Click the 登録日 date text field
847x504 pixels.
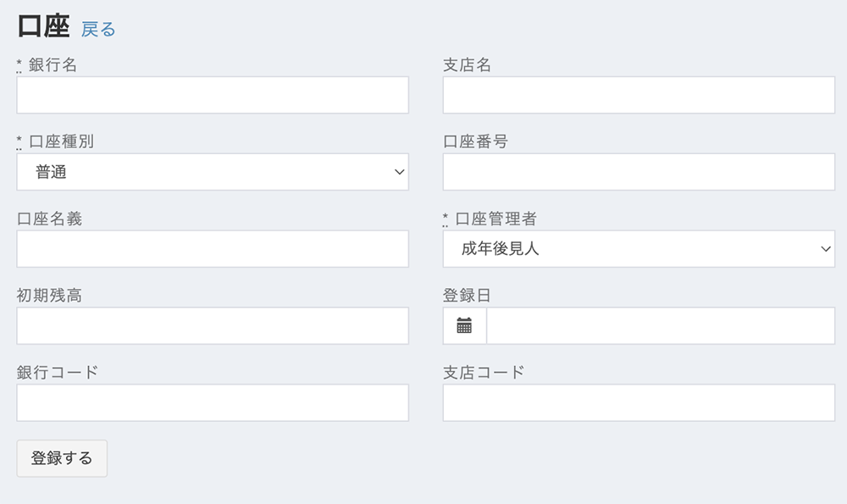point(661,326)
